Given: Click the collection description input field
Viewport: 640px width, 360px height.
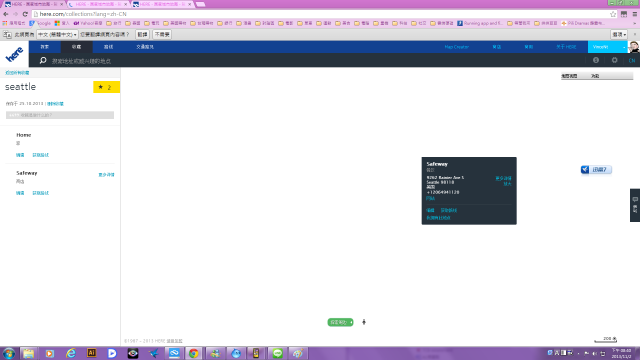Looking at the screenshot, I should coord(60,115).
